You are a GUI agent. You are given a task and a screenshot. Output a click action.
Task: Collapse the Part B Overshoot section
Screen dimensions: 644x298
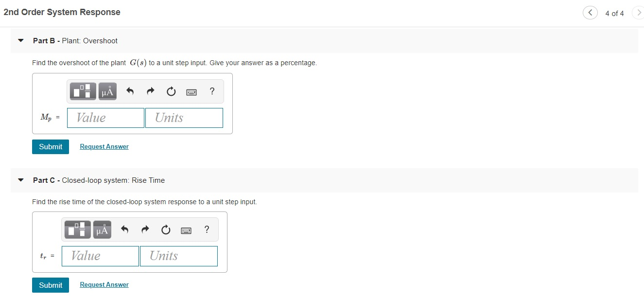coord(20,41)
